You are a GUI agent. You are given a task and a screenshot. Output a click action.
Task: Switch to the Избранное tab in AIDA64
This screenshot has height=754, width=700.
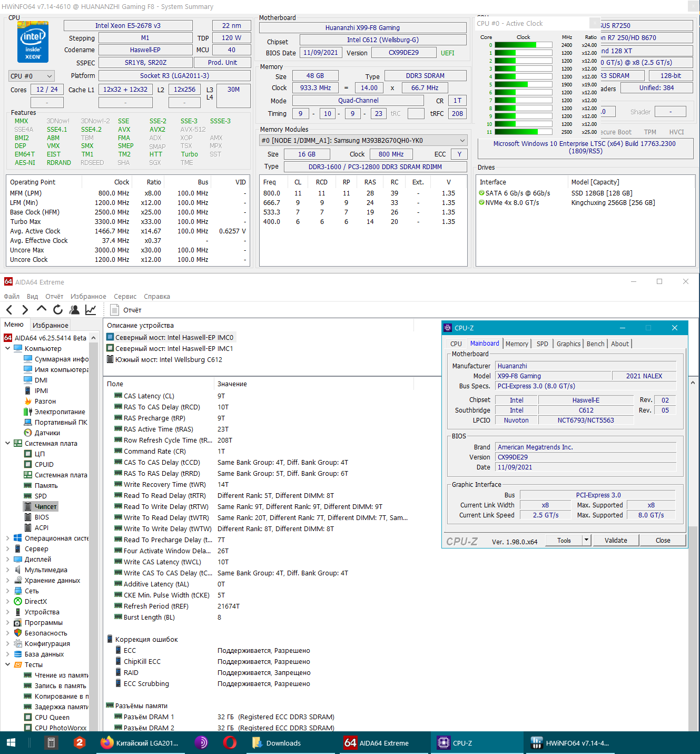(51, 325)
